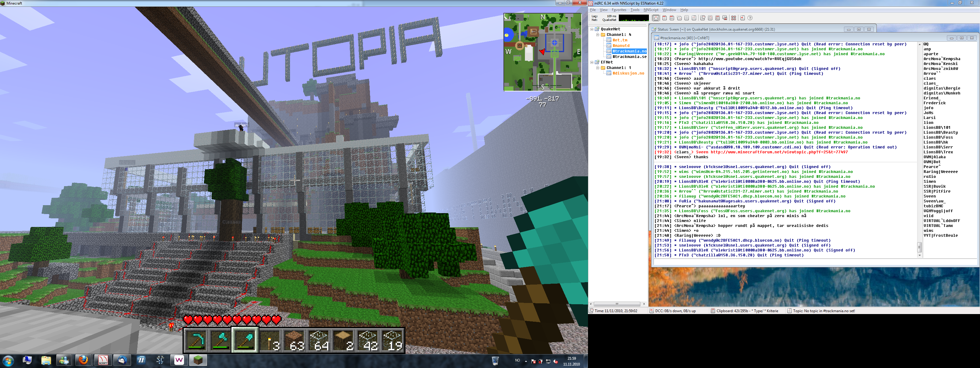The image size is (980, 368).
Task: Click the Topic status bar entry
Action: coord(821,311)
